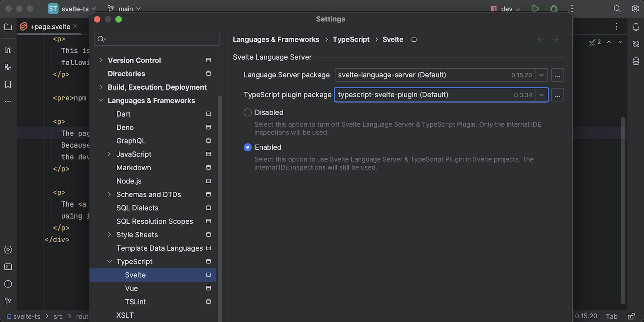Expand the Schemas and DTDs node
The height and width of the screenshot is (322, 644).
coord(109,194)
